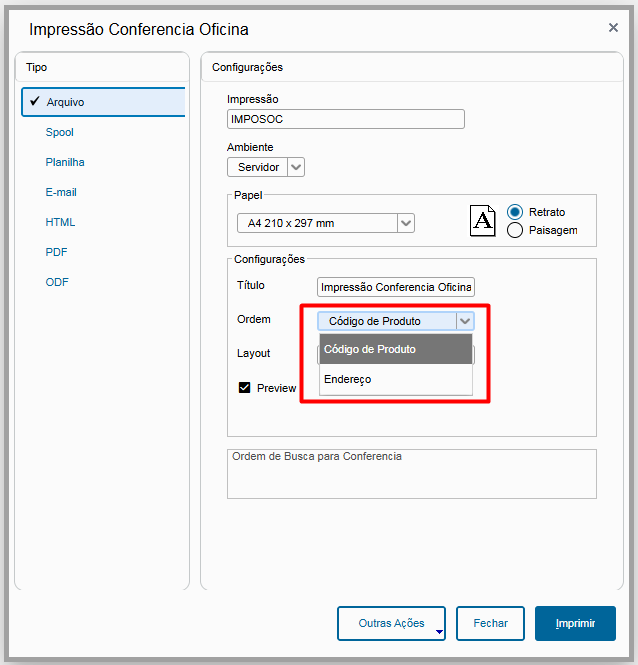The image size is (638, 665).
Task: Uncheck the Preview checkbox
Action: (244, 388)
